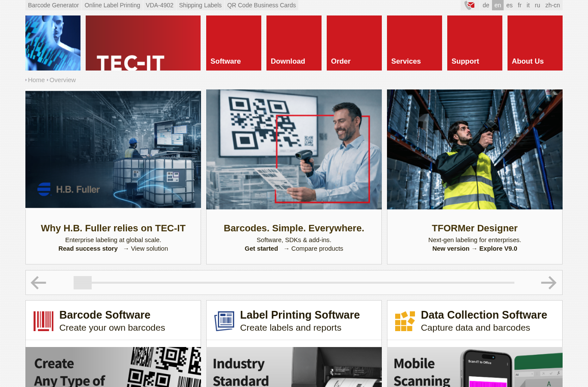Viewport: 588px width, 387px height.
Task: Open the About Us menu tile
Action: (535, 43)
